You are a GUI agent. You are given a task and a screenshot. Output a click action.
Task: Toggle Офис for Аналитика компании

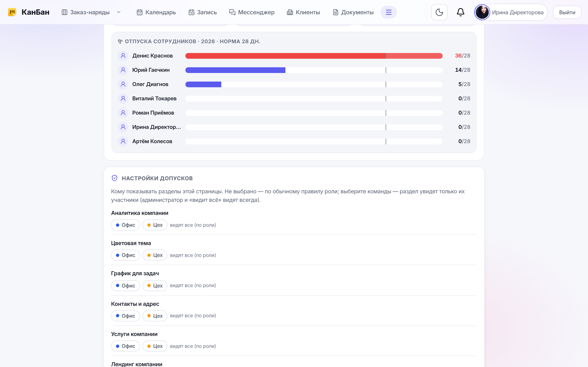coord(125,225)
